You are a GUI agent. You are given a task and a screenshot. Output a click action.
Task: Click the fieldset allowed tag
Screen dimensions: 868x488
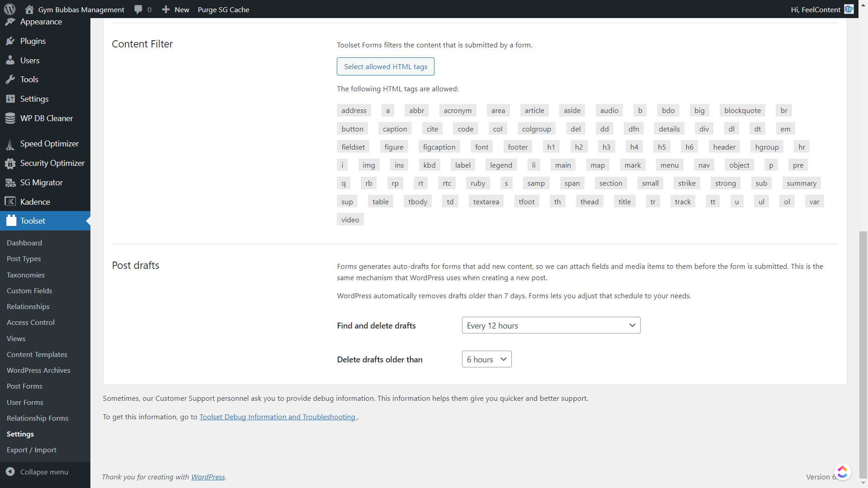click(353, 147)
